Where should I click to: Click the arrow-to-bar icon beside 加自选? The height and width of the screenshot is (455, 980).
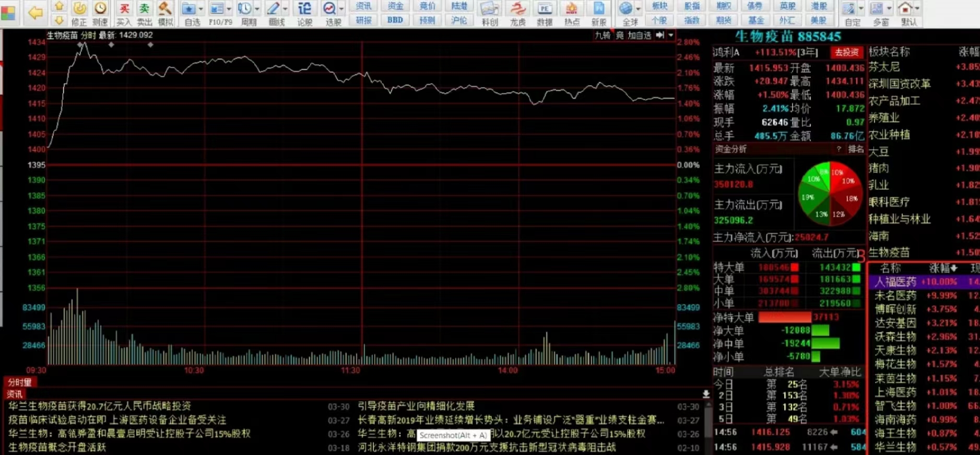pos(660,35)
